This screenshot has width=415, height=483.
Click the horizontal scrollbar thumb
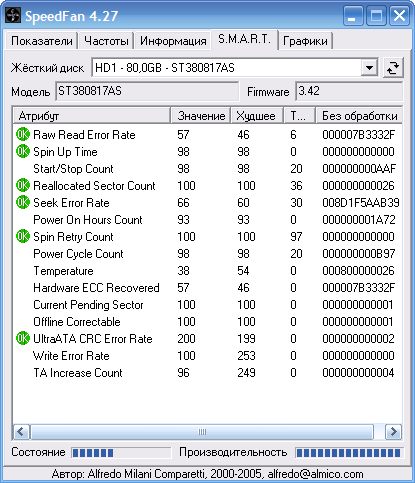[x=202, y=432]
